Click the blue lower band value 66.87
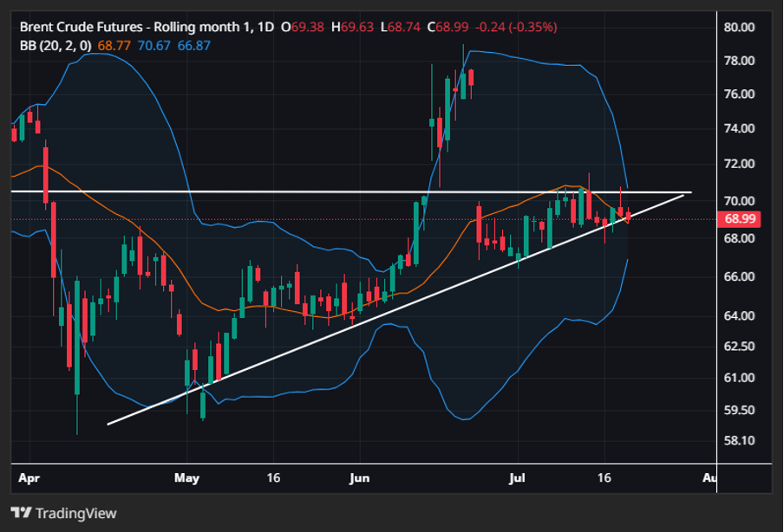 point(193,45)
